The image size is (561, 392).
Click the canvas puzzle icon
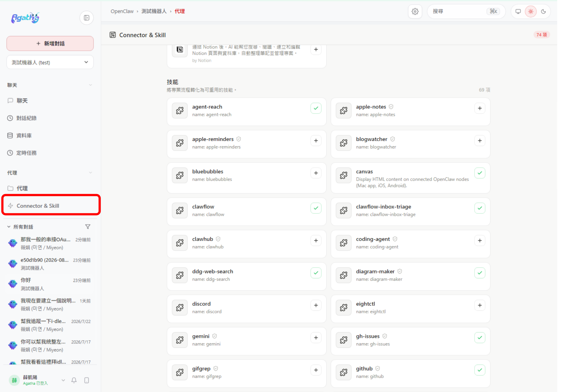[x=344, y=175]
